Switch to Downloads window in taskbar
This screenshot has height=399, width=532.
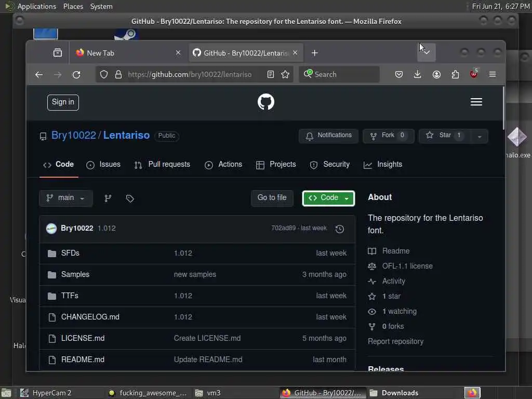414,393
